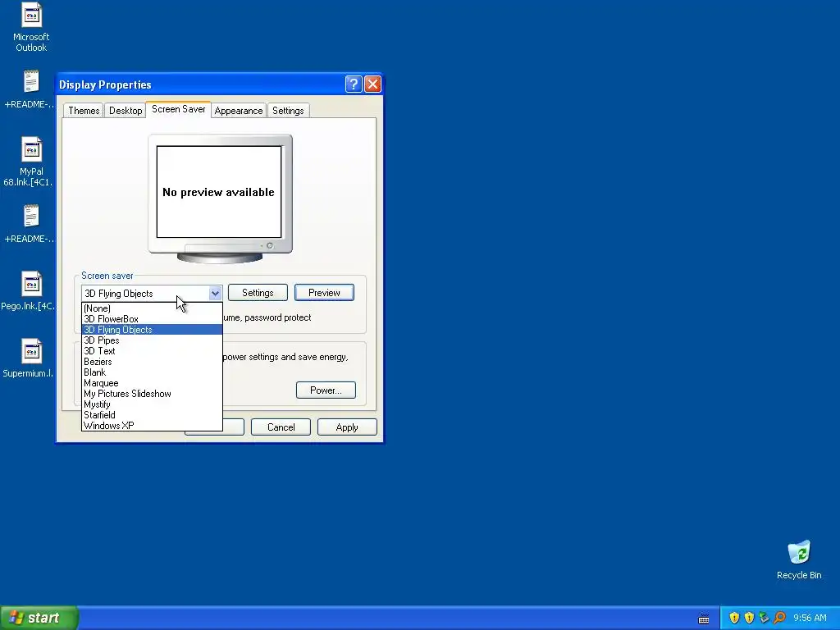Select the Screen Saver tab

coord(178,109)
